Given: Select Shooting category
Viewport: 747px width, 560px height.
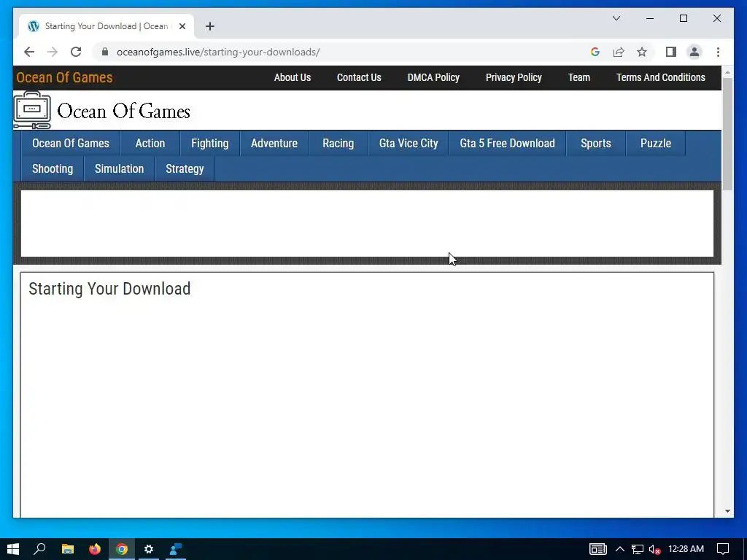Looking at the screenshot, I should 53,169.
